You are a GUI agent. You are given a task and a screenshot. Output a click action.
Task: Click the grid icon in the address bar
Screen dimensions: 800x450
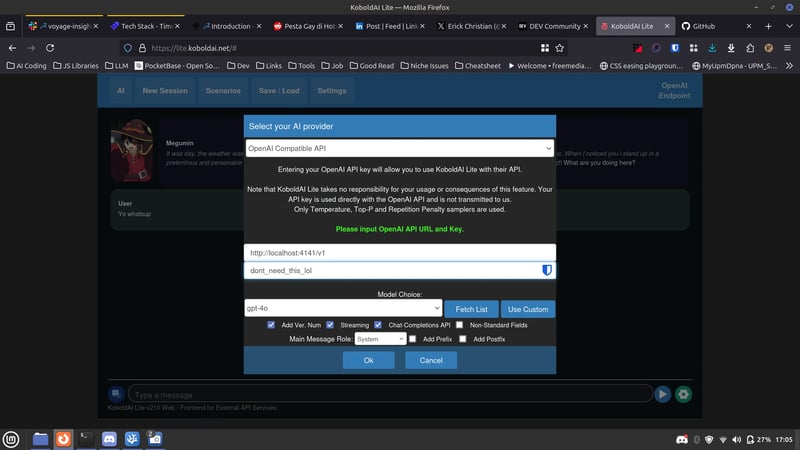pos(545,48)
